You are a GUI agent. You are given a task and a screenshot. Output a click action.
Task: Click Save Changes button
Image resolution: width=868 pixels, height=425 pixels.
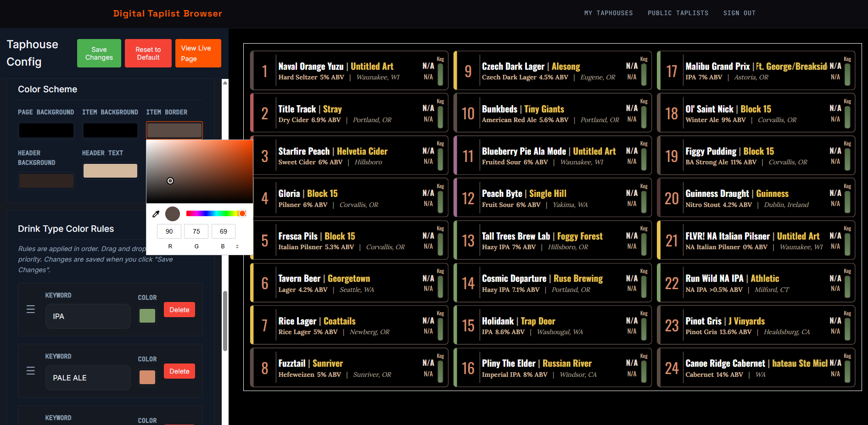pyautogui.click(x=99, y=53)
